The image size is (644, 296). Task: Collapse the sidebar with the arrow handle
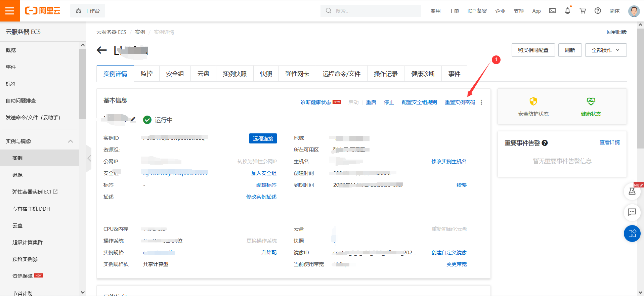pos(89,158)
